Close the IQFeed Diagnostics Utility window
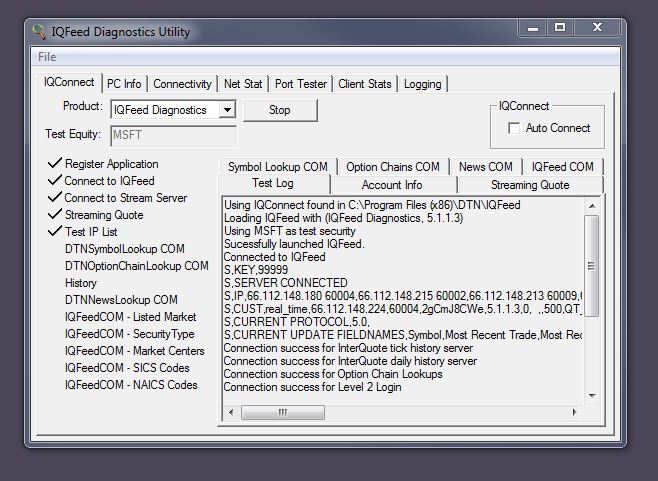658x481 pixels. tap(597, 28)
